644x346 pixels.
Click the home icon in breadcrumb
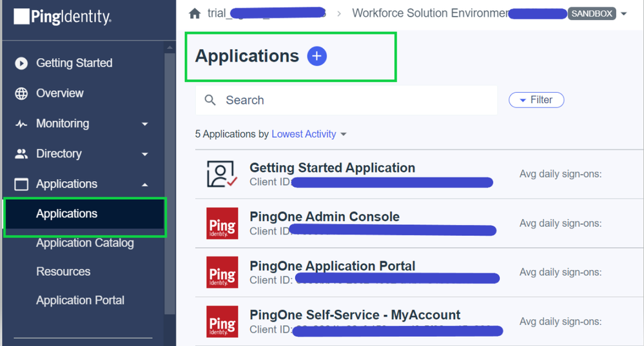(x=195, y=14)
